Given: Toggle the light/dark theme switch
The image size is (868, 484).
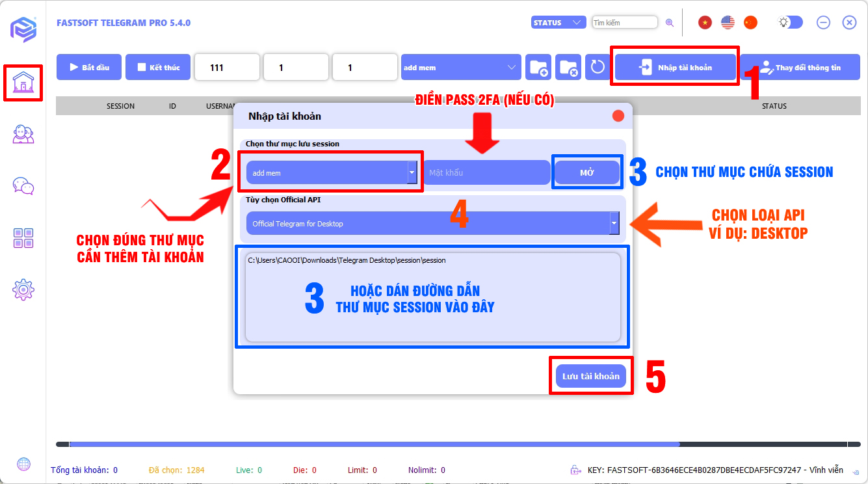Looking at the screenshot, I should click(791, 22).
